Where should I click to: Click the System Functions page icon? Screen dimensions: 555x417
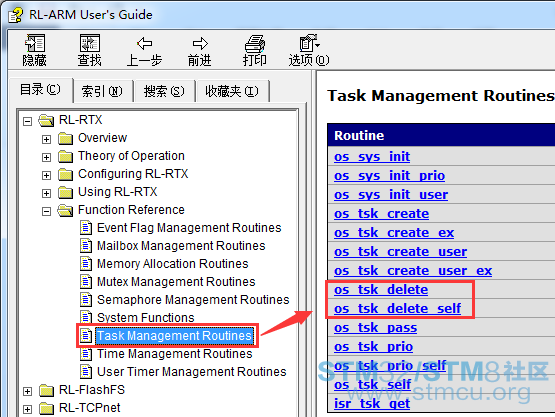(x=86, y=317)
